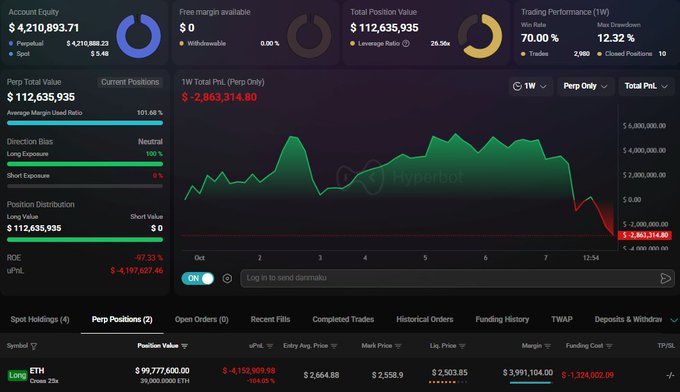Screen dimensions: 680x392
Task: Switch to Spot Holdings (4) tab
Action: click(x=40, y=320)
